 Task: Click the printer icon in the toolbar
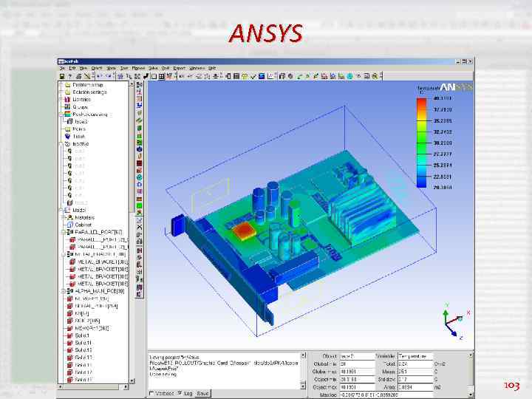[78, 76]
